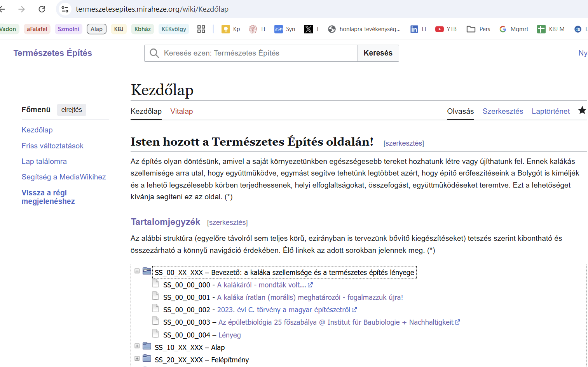Screen dimensions: 588x367
Task: Open the KBJ M bookmark
Action: click(551, 29)
